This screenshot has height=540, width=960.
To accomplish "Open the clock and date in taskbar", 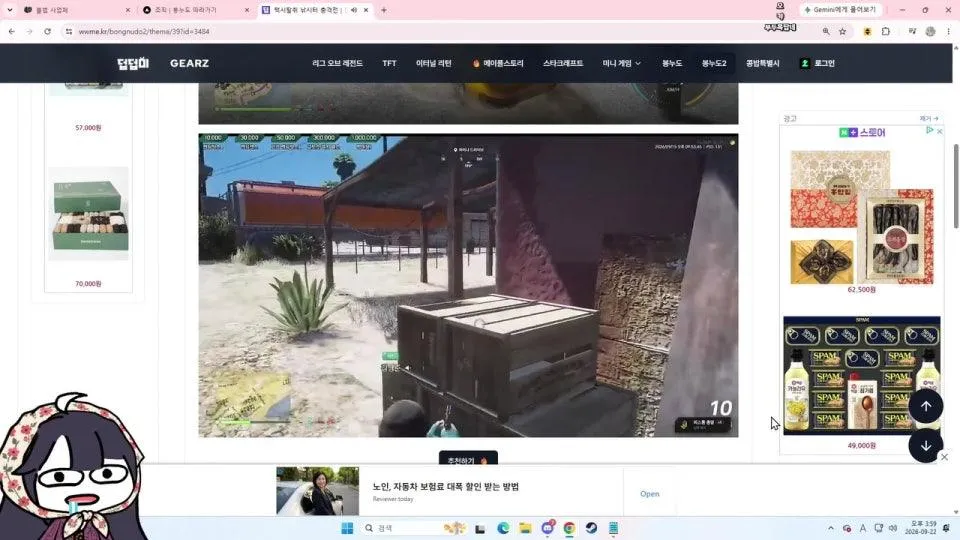I will click(x=923, y=528).
